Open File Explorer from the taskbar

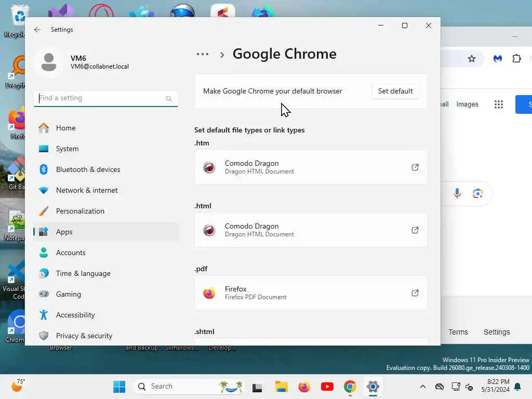point(281,387)
